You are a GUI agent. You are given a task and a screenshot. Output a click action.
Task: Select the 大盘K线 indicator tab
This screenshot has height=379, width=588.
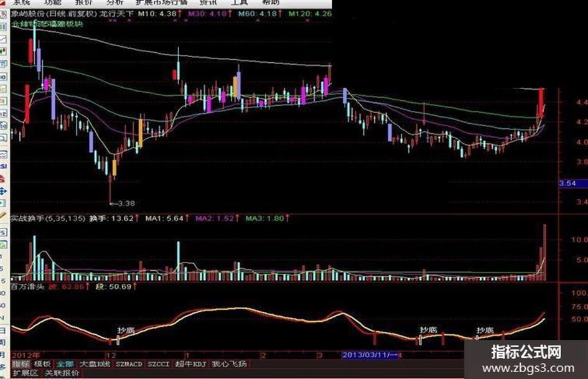(95, 364)
